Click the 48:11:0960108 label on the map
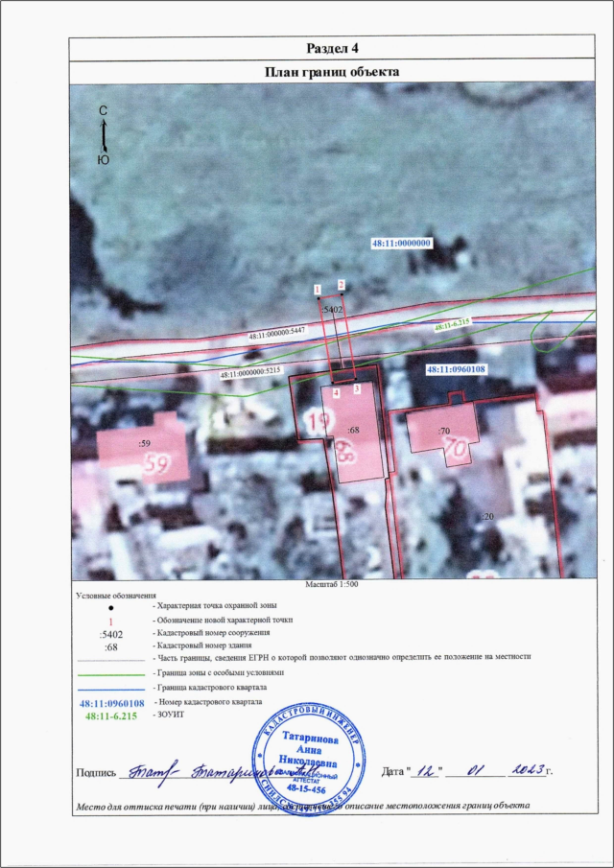This screenshot has width=614, height=868. pyautogui.click(x=457, y=367)
